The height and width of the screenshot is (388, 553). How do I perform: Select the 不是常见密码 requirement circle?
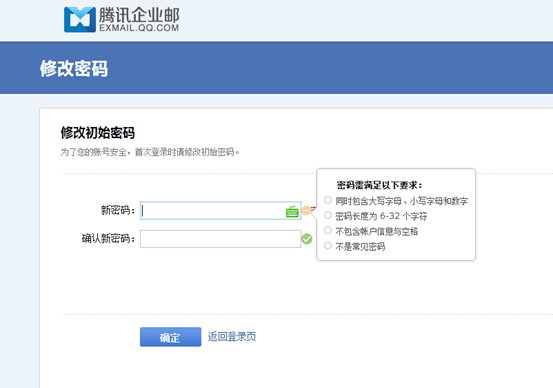coord(328,245)
